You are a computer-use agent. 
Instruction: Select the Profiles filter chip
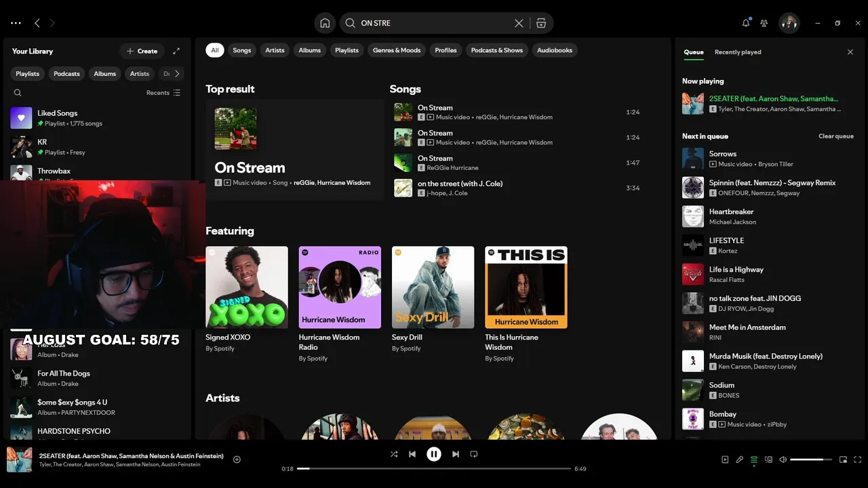[446, 50]
